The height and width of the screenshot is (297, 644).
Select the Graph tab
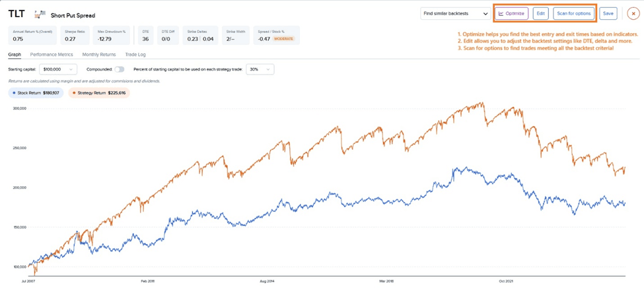coord(15,55)
